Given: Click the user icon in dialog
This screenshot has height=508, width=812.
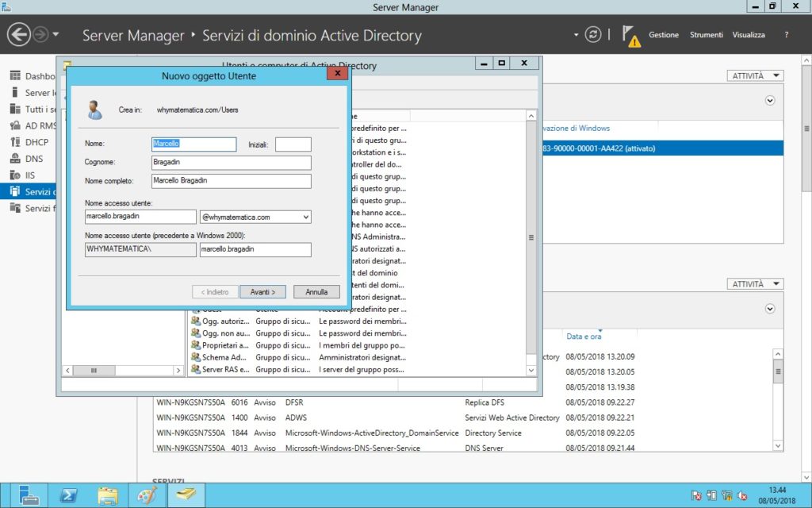Looking at the screenshot, I should [x=94, y=110].
